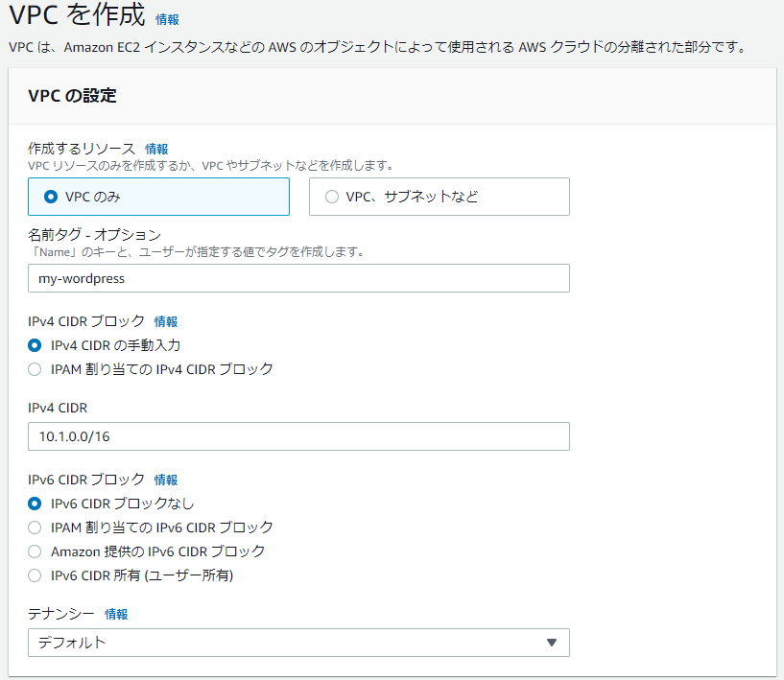The width and height of the screenshot is (784, 680).
Task: Choose "Amazon 提供の IPv6 CIDR ブロック"
Action: (35, 551)
